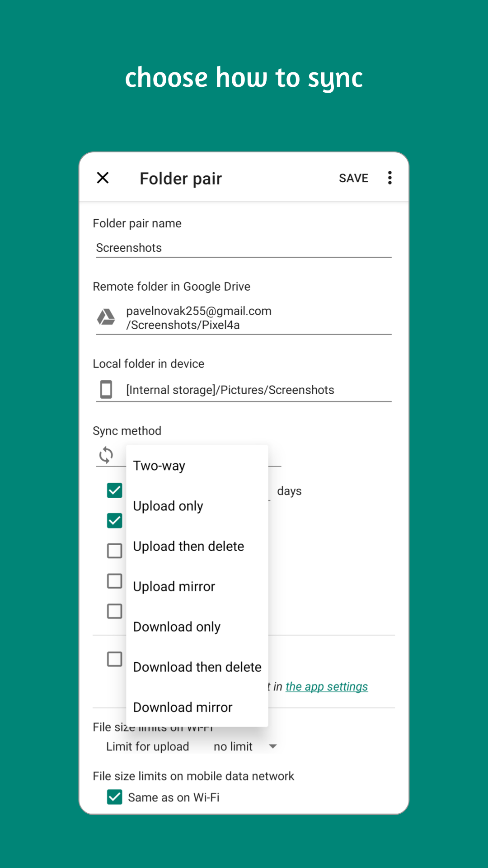Choose Upload then delete option

coord(197,546)
